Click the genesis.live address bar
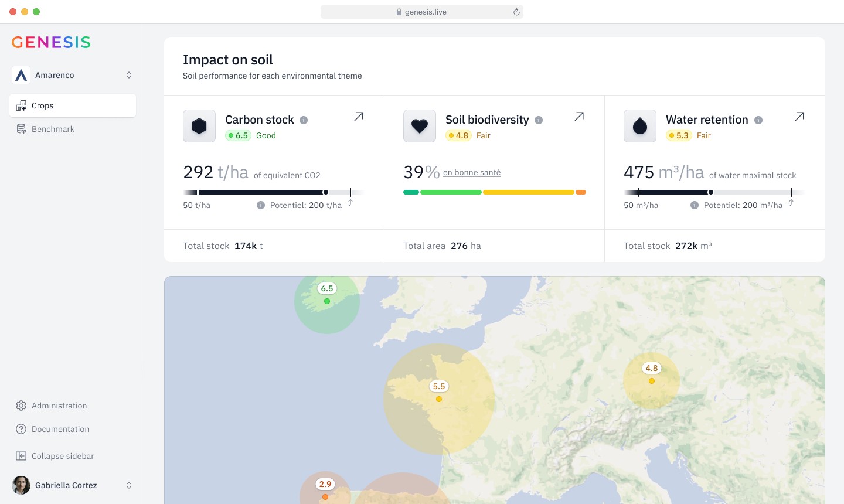This screenshot has width=844, height=504. coord(422,12)
